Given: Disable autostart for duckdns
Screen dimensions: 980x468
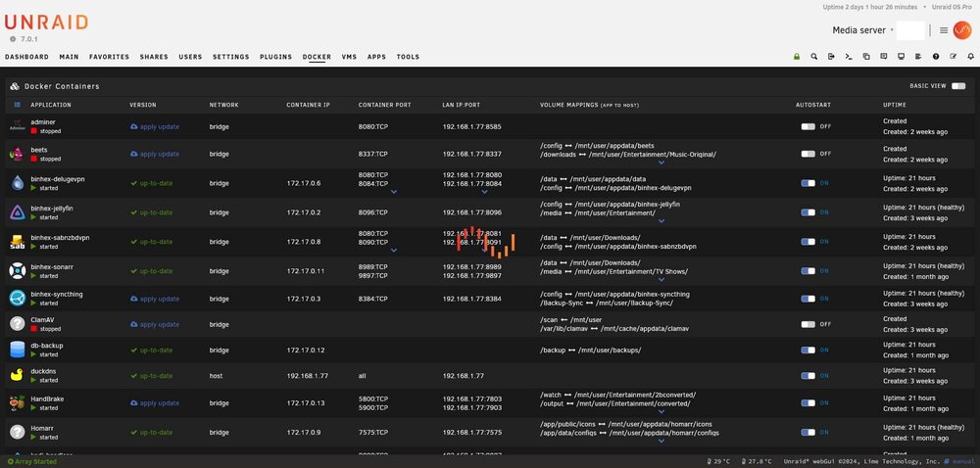Looking at the screenshot, I should [808, 376].
